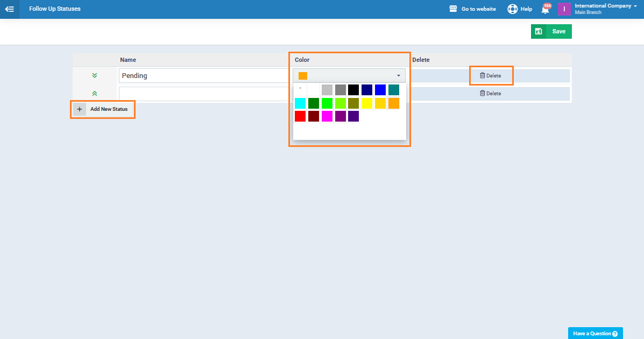This screenshot has height=339, width=644.
Task: Select the black color swatch
Action: click(353, 90)
